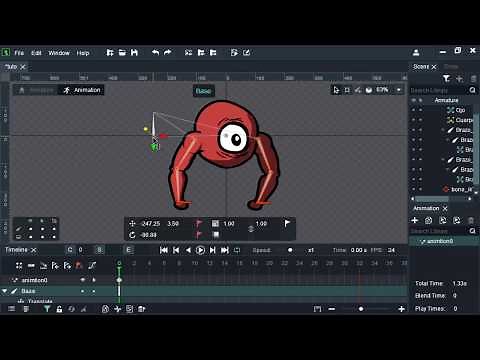Undo the last action
Screen dimensions: 480x360
coord(155,52)
